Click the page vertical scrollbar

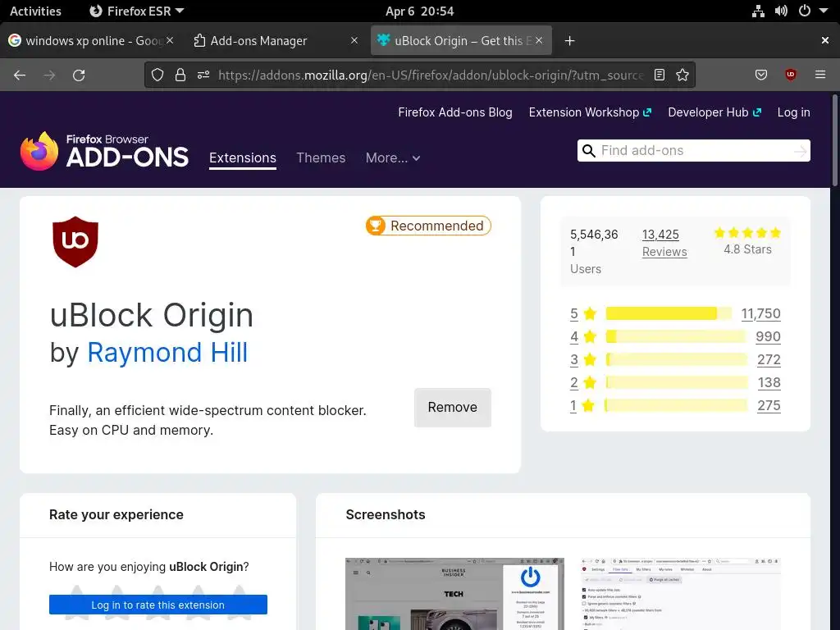pyautogui.click(x=834, y=140)
